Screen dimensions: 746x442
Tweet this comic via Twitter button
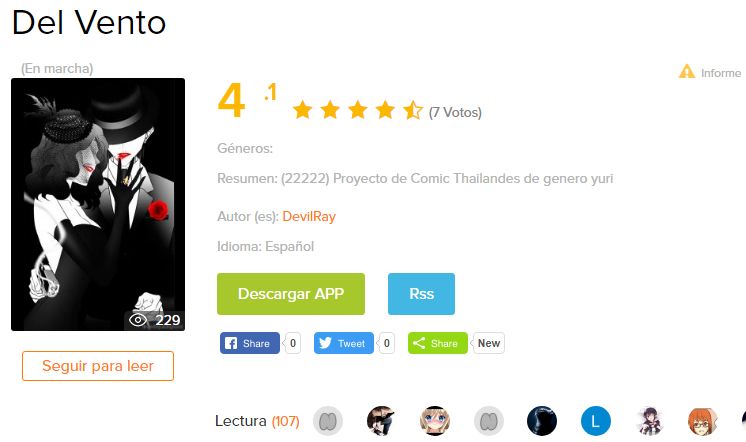pyautogui.click(x=344, y=343)
